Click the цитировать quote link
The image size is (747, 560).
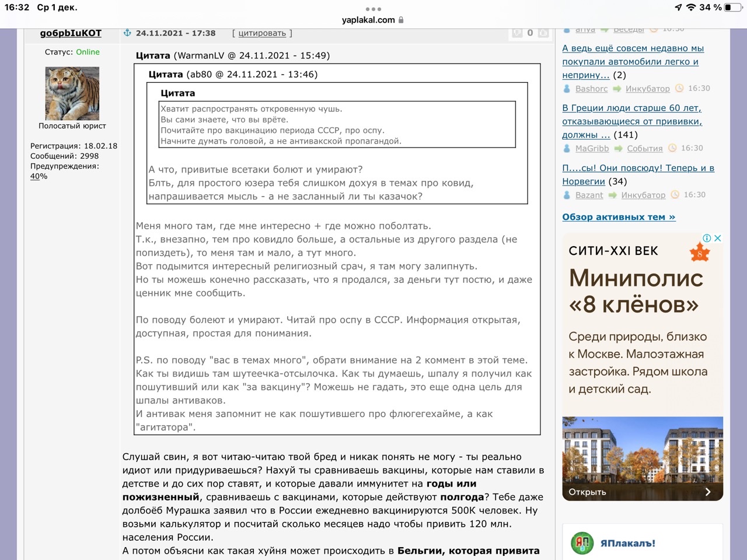(x=262, y=33)
